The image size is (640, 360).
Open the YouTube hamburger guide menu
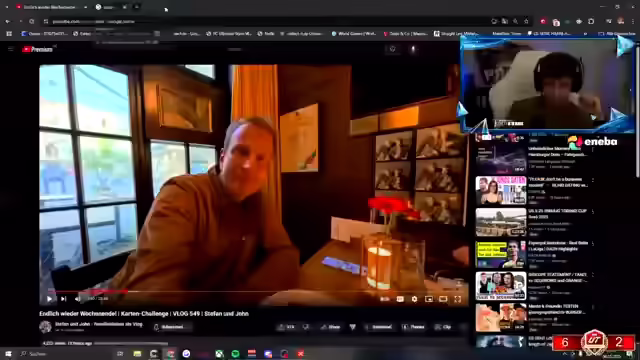click(11, 49)
